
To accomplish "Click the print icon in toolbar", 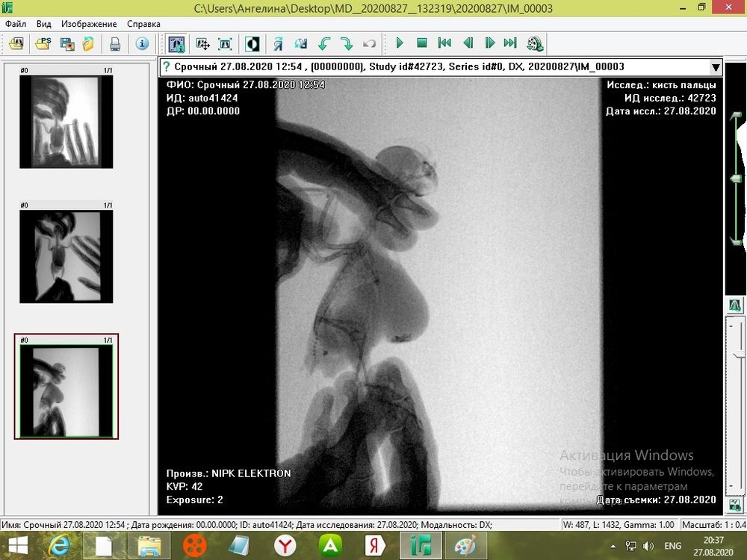I will [115, 44].
